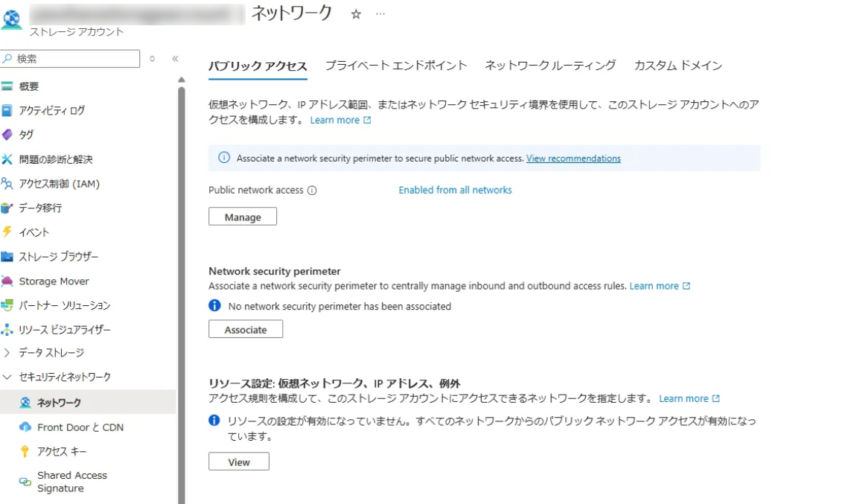This screenshot has width=842, height=504.
Task: Collapse the セキュリティとネットワーク section
Action: pyautogui.click(x=7, y=377)
